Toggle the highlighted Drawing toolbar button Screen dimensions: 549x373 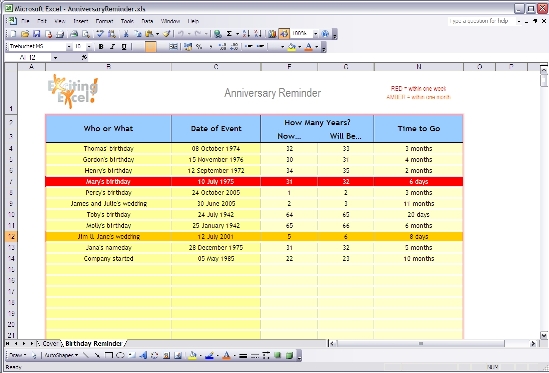click(x=284, y=34)
